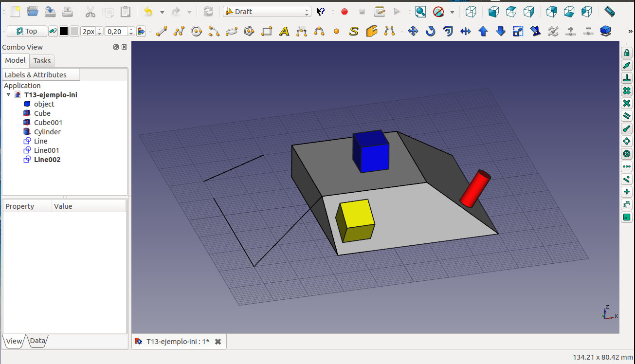Click the Top working plane button
This screenshot has width=635, height=364.
tap(27, 32)
